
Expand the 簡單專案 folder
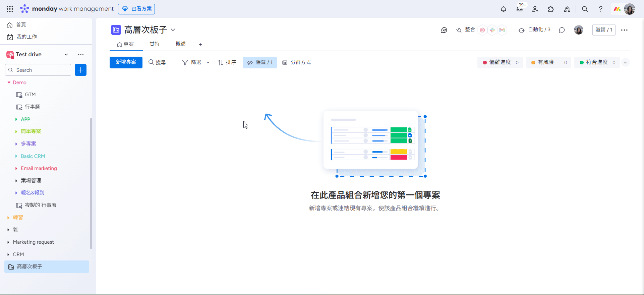[16, 131]
